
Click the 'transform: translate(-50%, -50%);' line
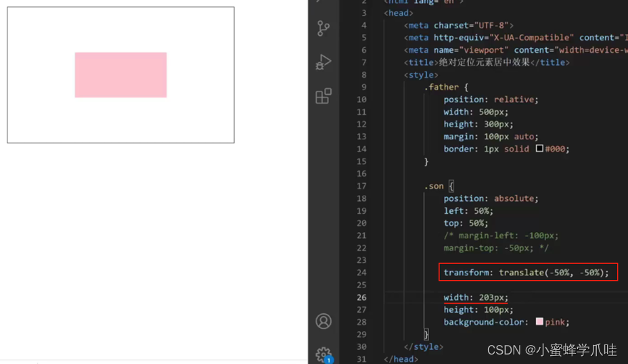(526, 273)
